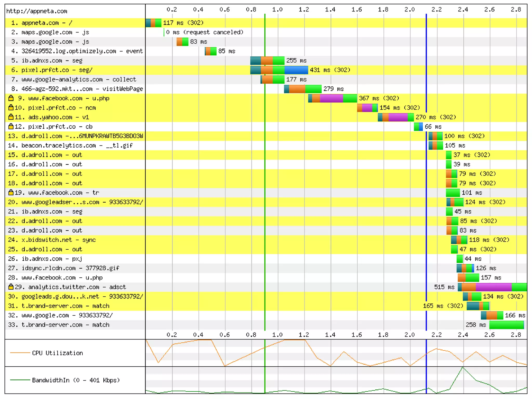Click the 431 ms pixel.prfct.co seg/ waterfall bar
Image resolution: width=532 pixels, height=399 pixels.
click(279, 70)
